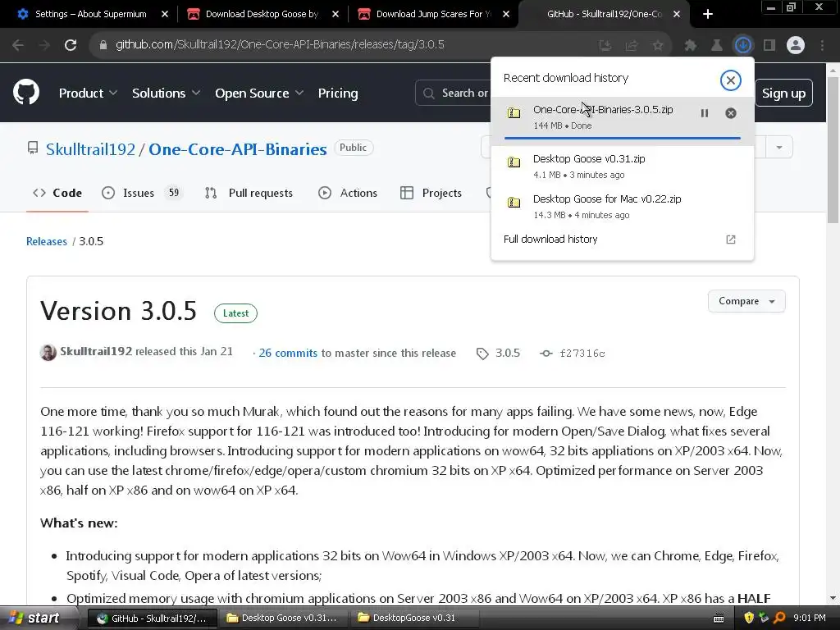Expand the repository header dropdown arrow
The width and height of the screenshot is (840, 630).
coord(779,148)
